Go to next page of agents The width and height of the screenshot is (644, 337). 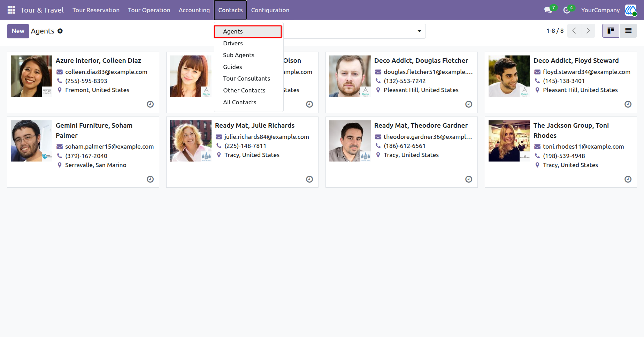(588, 31)
